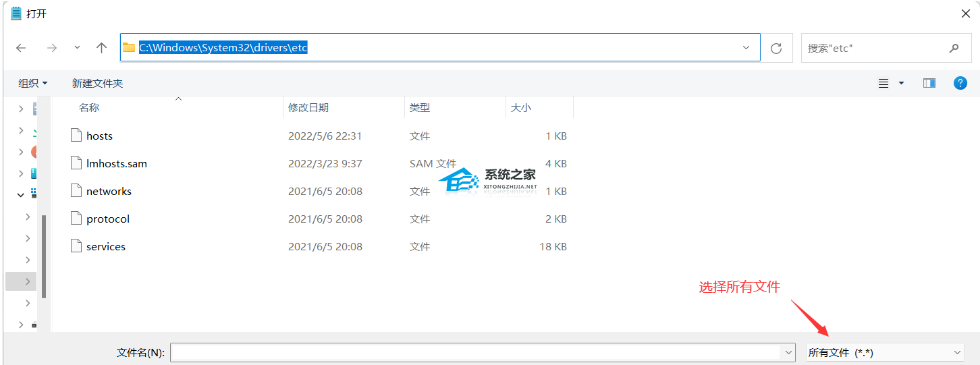Open the recent locations dropdown arrow
The image size is (980, 365).
[77, 48]
